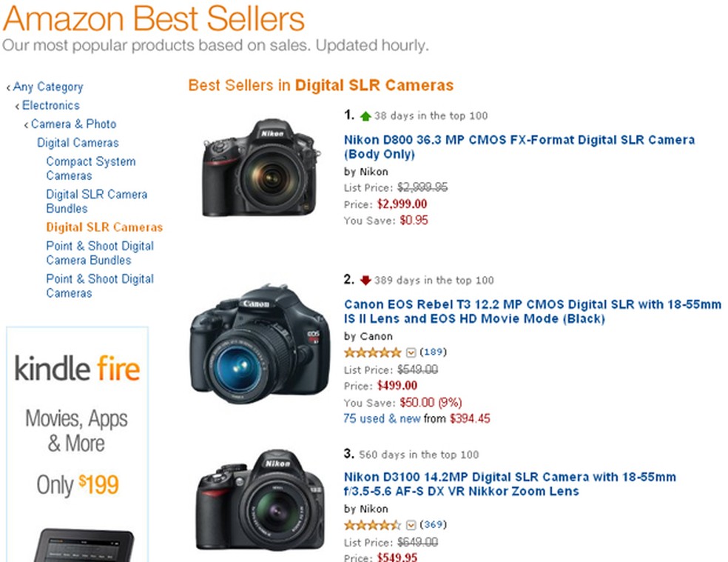Open the rating breakdown dropdown next to (189)

pyautogui.click(x=411, y=352)
